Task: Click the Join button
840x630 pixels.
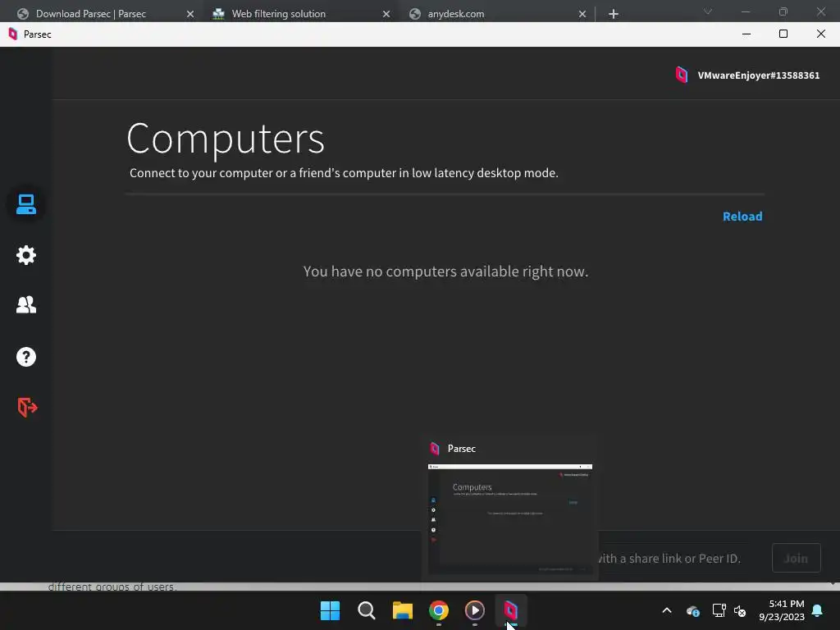Action: pos(796,558)
